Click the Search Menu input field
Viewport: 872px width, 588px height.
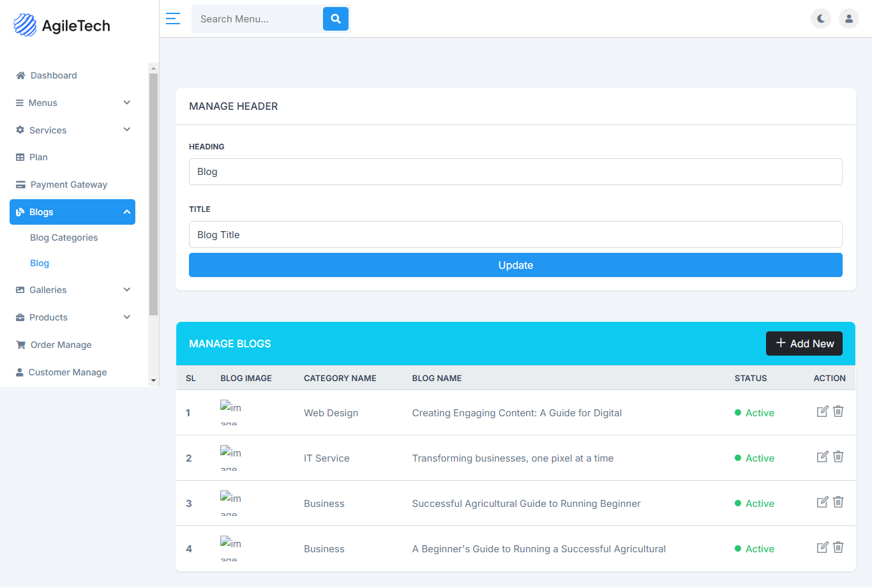click(257, 19)
